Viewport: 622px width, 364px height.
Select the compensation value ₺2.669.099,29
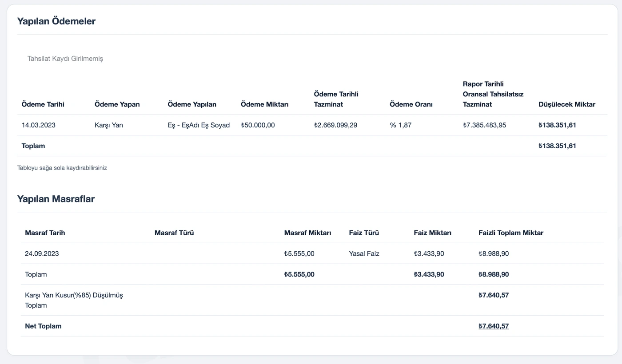point(335,125)
